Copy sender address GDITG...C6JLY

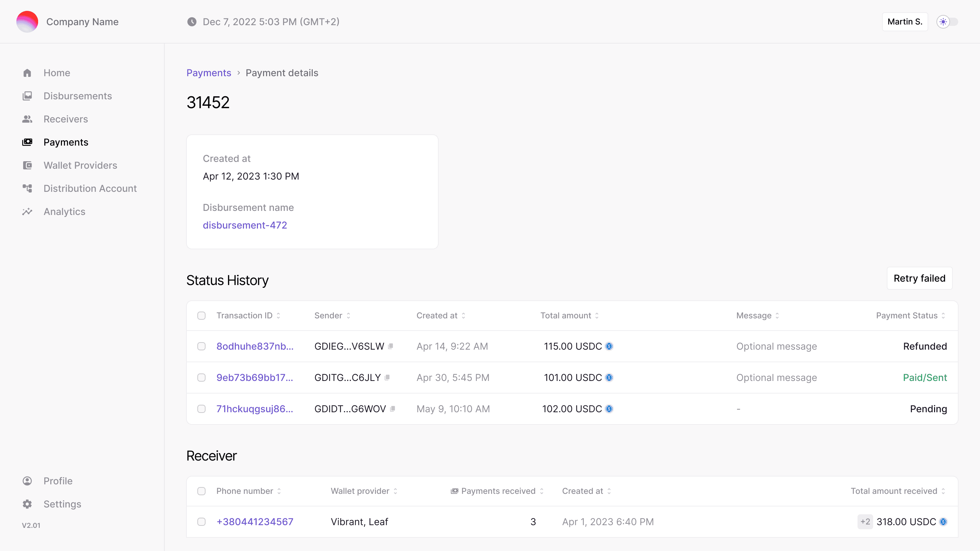coord(387,378)
